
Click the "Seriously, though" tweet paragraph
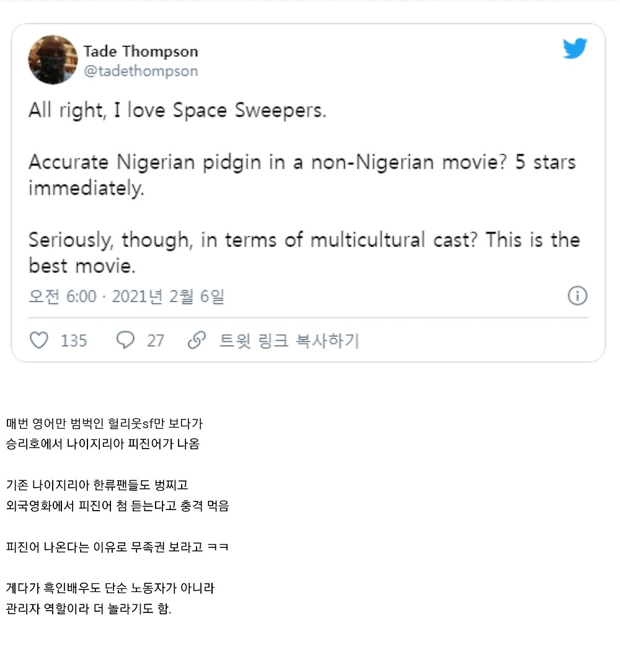(304, 253)
